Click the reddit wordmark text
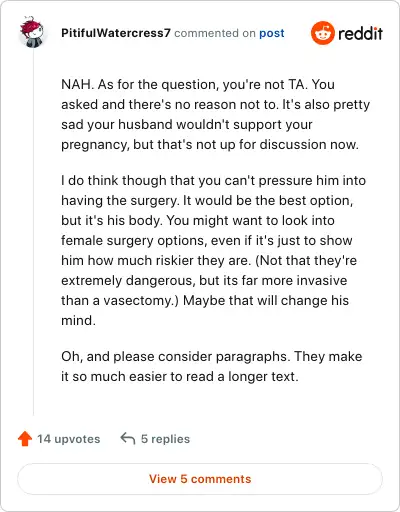Image resolution: width=400 pixels, height=512 pixels. [360, 34]
